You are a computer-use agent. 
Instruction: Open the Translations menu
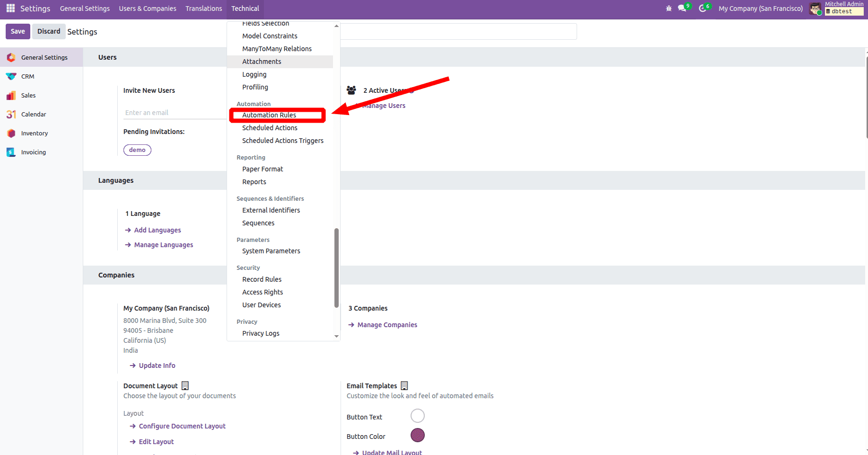[204, 9]
